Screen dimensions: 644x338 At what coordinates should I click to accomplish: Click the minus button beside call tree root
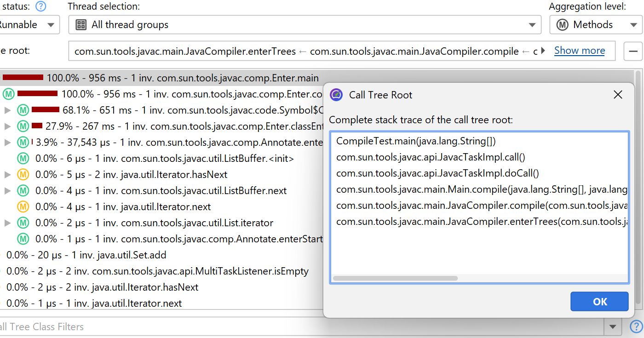click(633, 51)
